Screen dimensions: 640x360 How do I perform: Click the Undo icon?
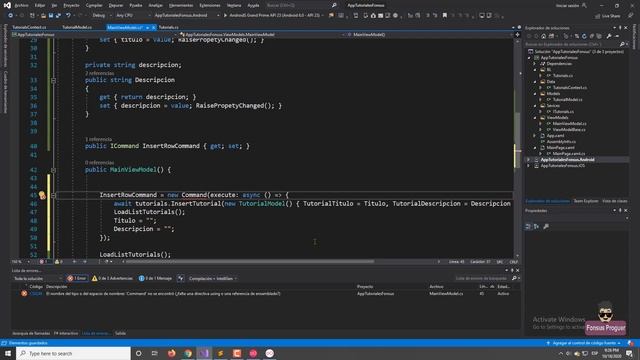click(68, 16)
